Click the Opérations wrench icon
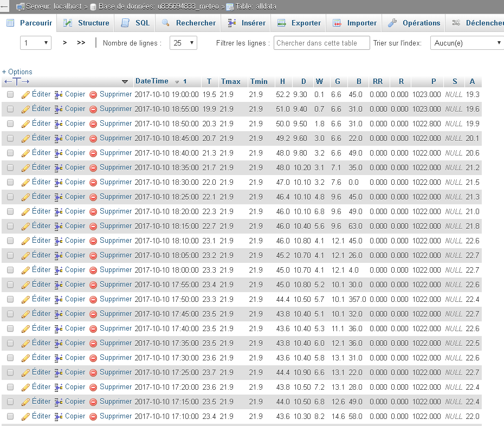504x426 pixels. (392, 23)
